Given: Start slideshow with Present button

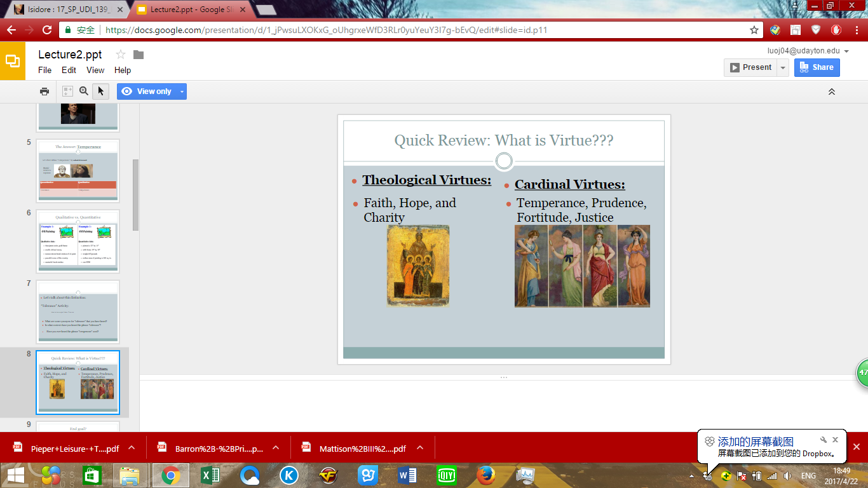Looking at the screenshot, I should [750, 67].
